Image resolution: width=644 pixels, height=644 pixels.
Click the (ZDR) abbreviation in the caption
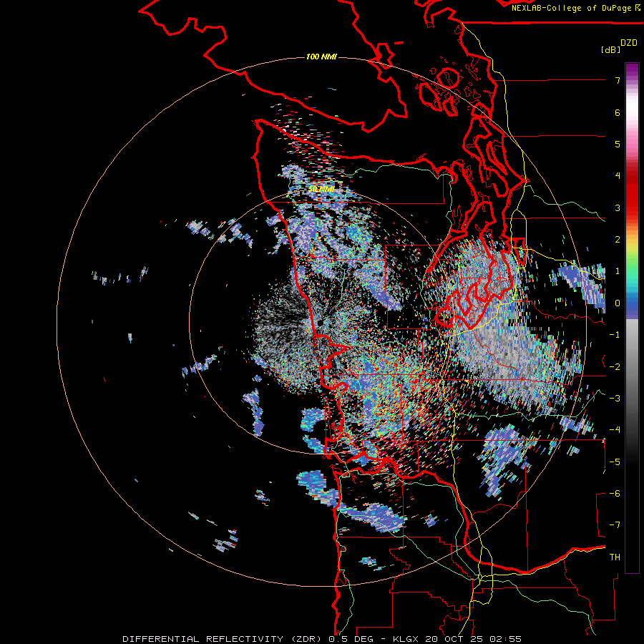307,639
